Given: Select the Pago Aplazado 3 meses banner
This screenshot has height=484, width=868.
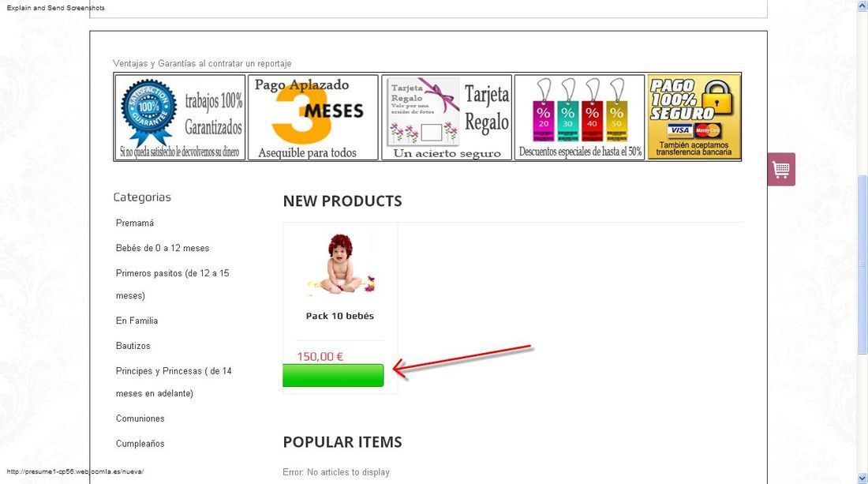Looking at the screenshot, I should (x=312, y=118).
